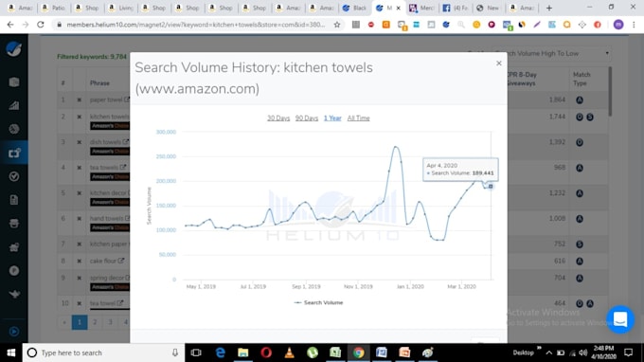Open the checkmark circle sidebar icon
The width and height of the screenshot is (644, 362).
click(x=14, y=176)
